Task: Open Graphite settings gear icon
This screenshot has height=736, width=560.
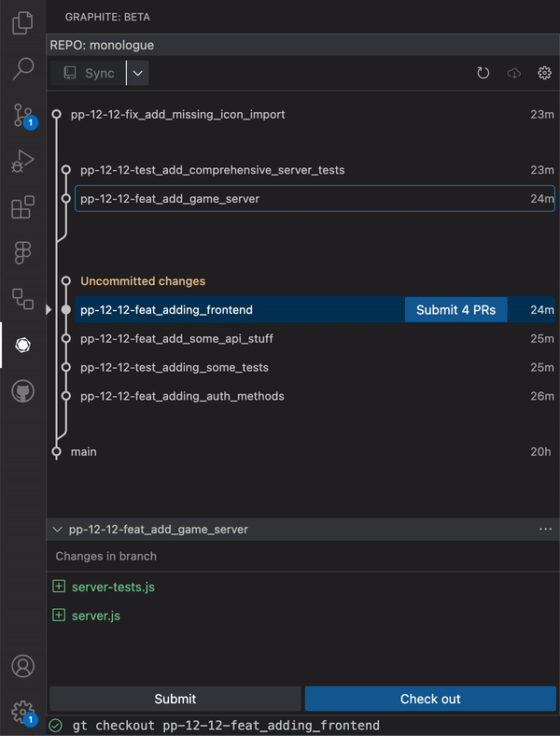Action: [x=544, y=73]
